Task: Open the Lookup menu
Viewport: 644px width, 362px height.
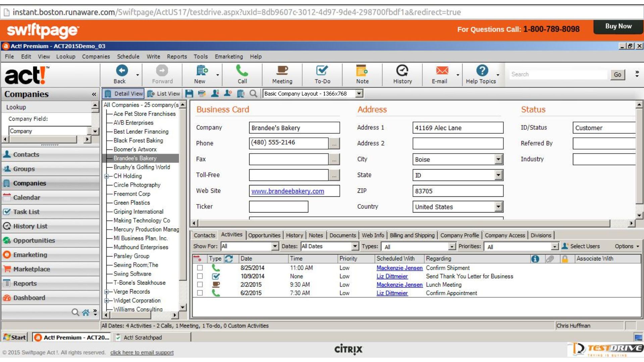Action: [x=66, y=57]
